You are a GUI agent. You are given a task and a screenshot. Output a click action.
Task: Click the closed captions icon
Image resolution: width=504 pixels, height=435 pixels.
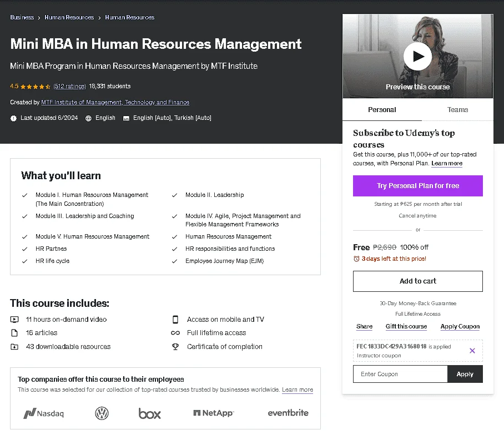tap(127, 118)
